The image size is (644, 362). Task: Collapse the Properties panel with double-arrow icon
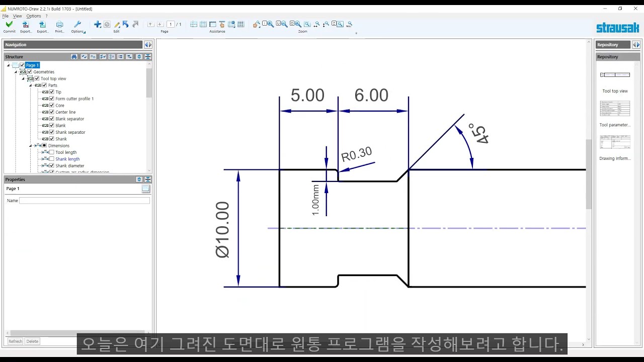pos(148,179)
